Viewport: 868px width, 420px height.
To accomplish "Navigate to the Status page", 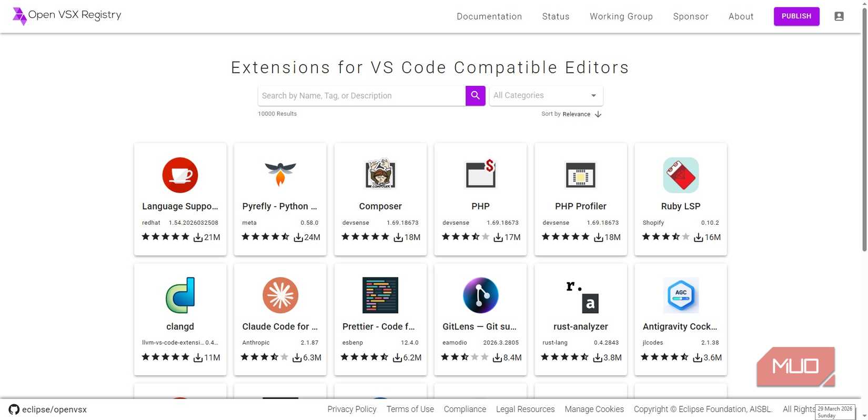I will click(556, 16).
